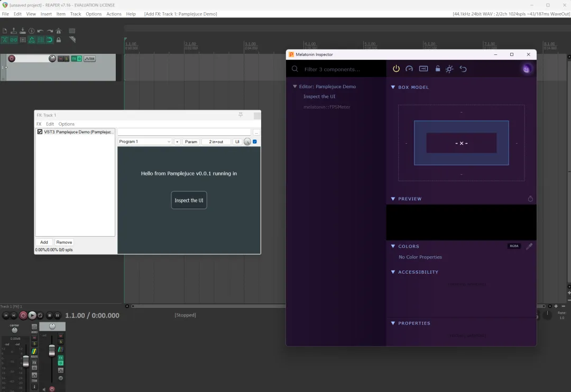571x392 pixels.
Task: Toggle move component mode icon
Action: tap(450, 69)
